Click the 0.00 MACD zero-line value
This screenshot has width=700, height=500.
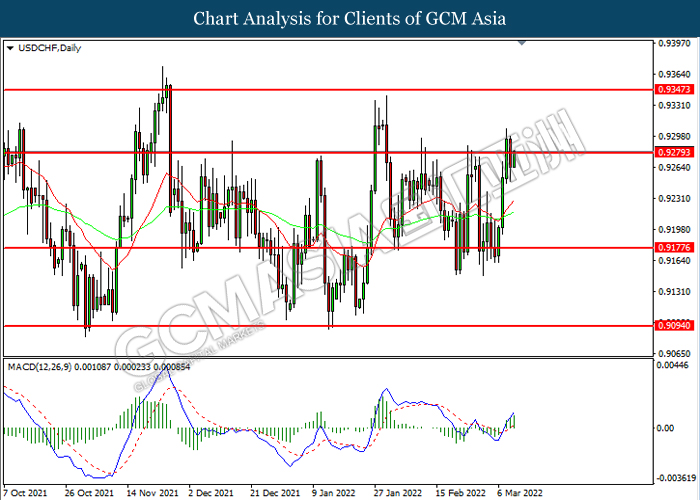pyautogui.click(x=665, y=428)
